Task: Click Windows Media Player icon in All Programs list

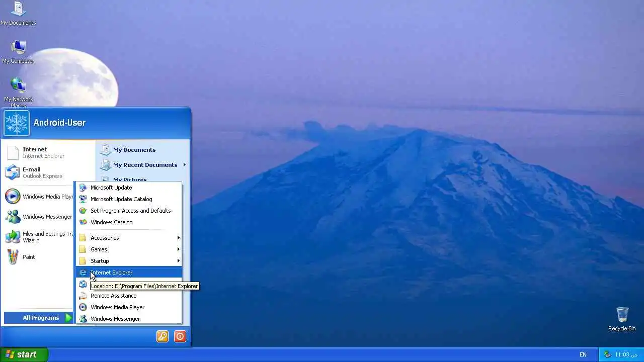Action: coord(83,307)
